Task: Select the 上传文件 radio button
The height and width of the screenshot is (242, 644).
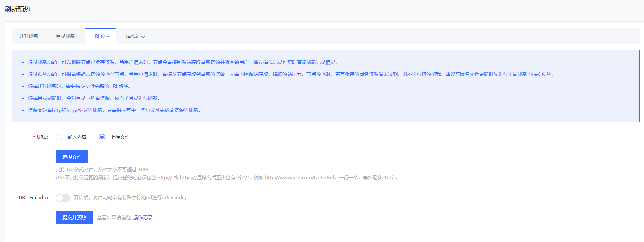Action: (x=102, y=137)
